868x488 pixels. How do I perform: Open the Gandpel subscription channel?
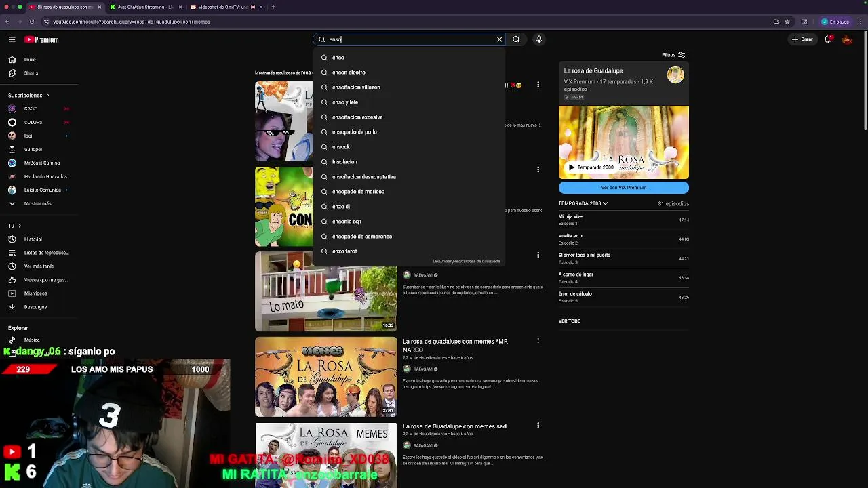point(38,150)
